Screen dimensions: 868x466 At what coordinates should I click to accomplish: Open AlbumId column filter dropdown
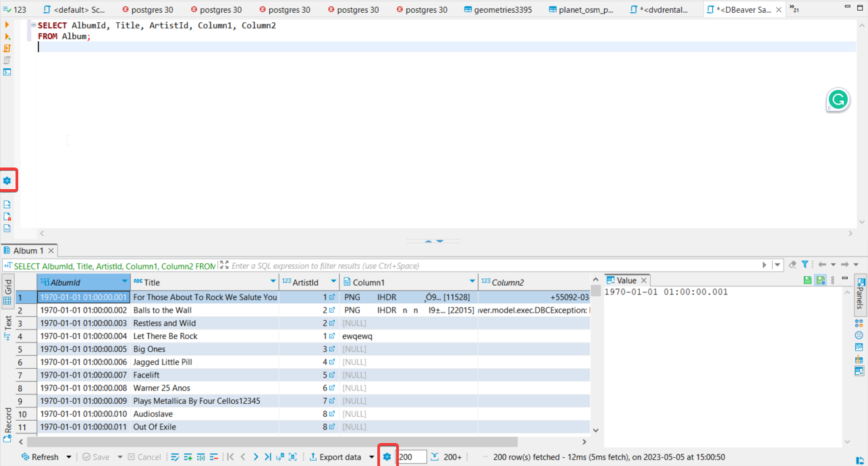124,282
